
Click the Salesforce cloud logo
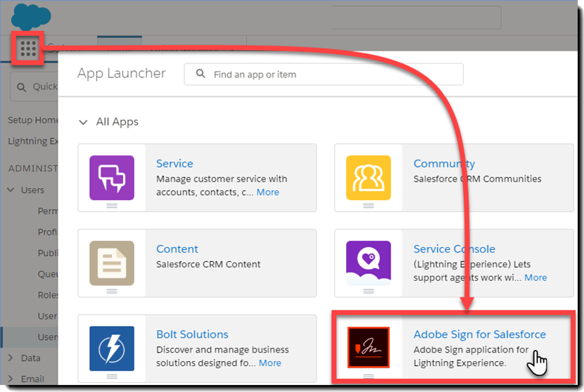(31, 17)
